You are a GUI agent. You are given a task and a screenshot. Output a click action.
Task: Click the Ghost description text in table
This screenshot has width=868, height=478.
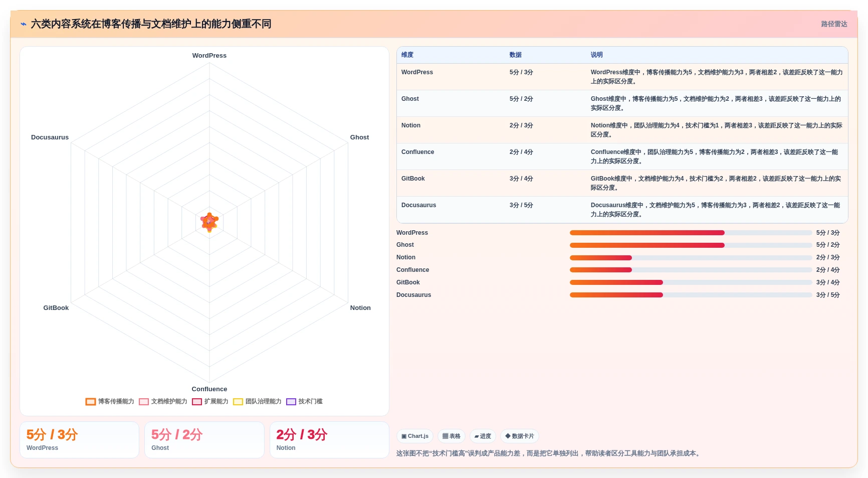(x=716, y=103)
